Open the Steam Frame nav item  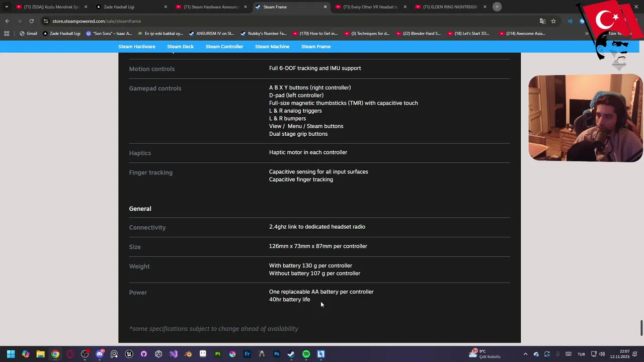(316, 47)
